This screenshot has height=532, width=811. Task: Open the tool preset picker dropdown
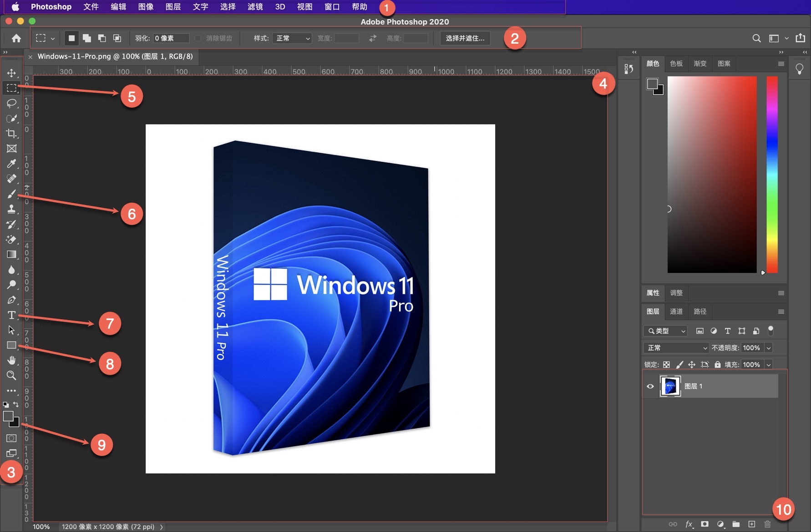point(46,38)
